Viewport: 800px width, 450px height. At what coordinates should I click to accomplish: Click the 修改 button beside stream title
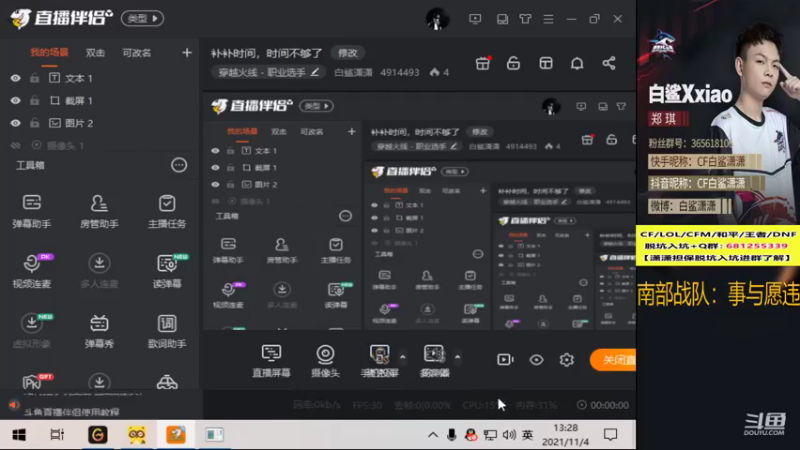(x=347, y=53)
